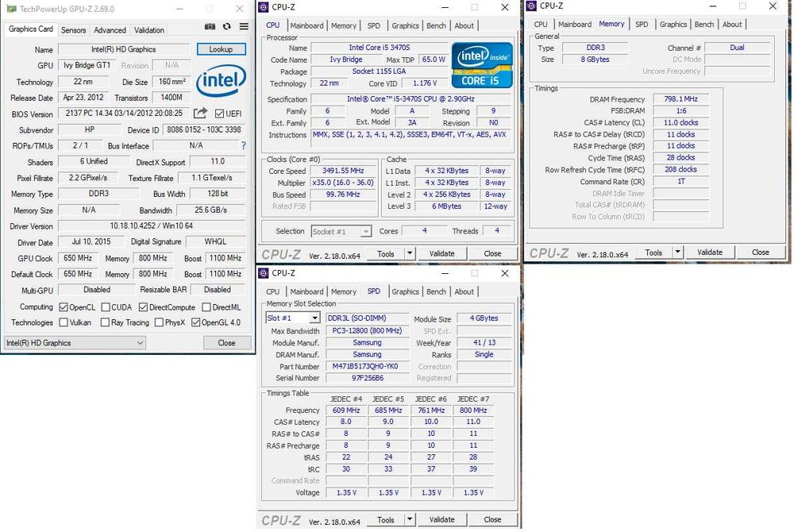The height and width of the screenshot is (532, 794).
Task: Toggle the DirectML checkbox
Action: pos(206,307)
